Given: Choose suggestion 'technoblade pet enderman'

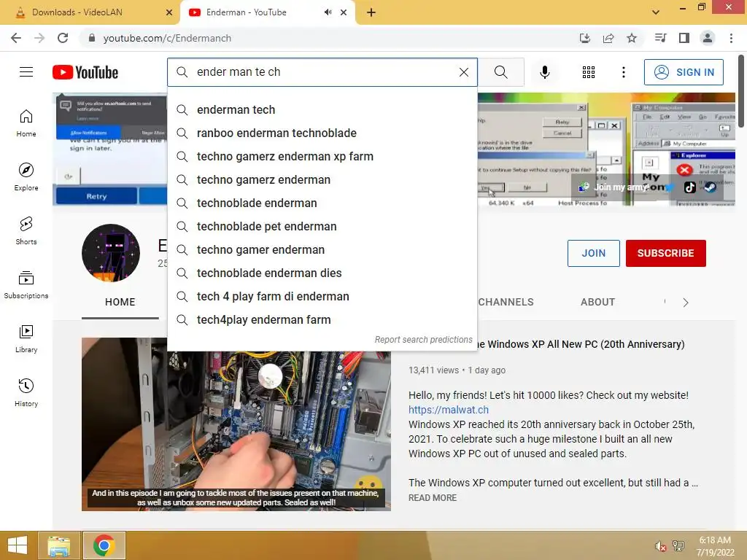Looking at the screenshot, I should pyautogui.click(x=322, y=226).
